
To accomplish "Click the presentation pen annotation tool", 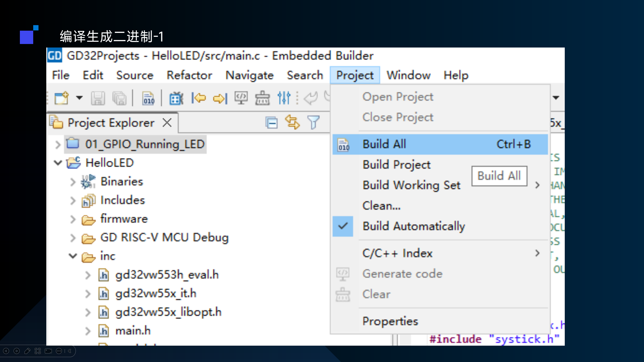I will coord(27,351).
